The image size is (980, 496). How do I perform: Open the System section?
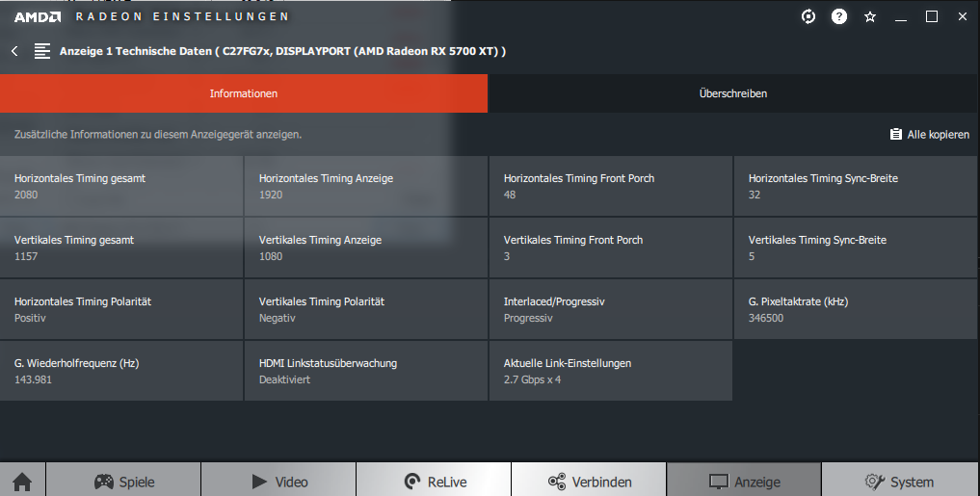tap(900, 480)
